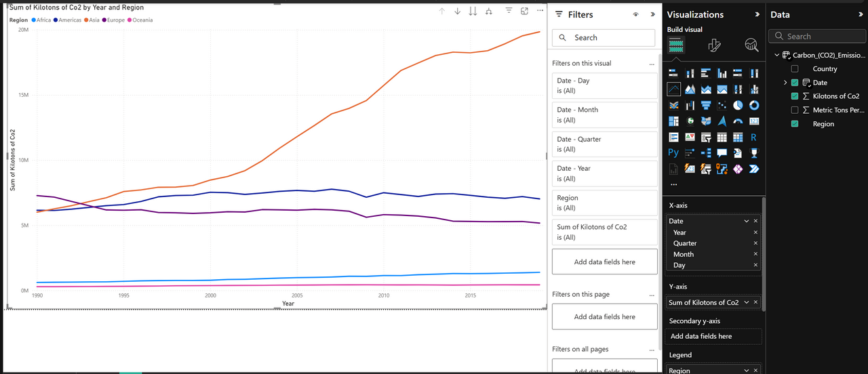Collapse the Visualizations pane

click(x=757, y=14)
